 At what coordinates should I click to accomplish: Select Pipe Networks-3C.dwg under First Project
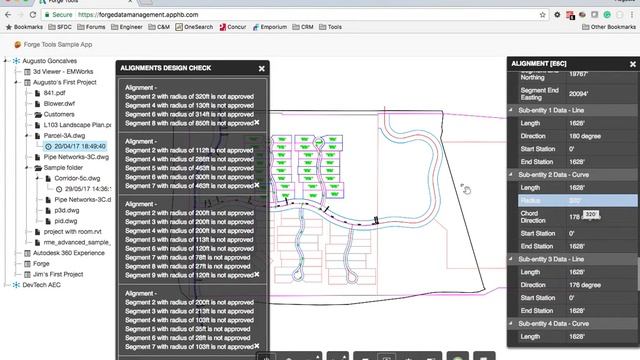76,157
